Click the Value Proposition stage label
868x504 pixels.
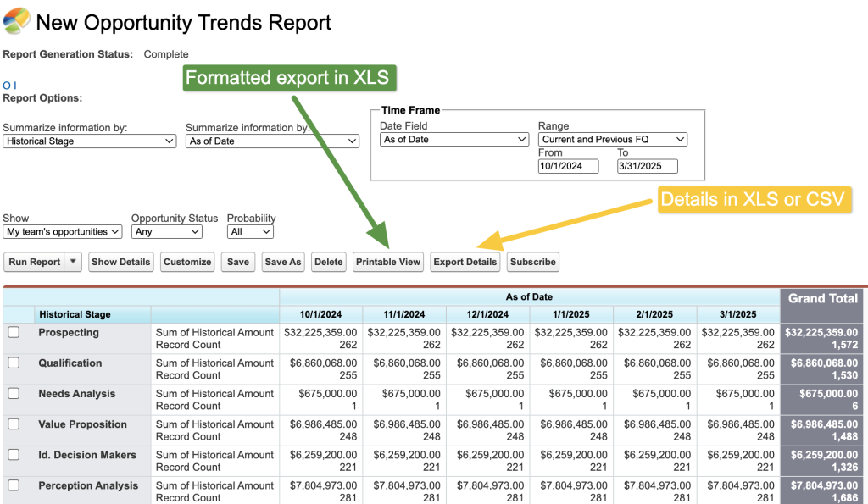[x=82, y=424]
